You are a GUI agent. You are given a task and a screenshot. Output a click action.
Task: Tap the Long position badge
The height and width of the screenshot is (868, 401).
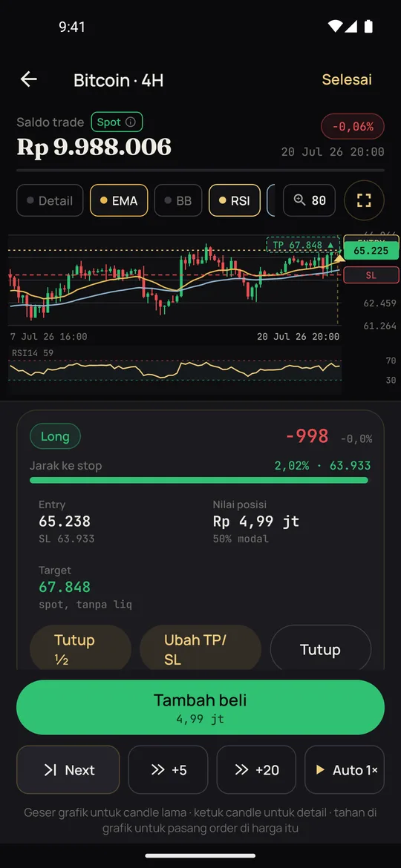55,437
